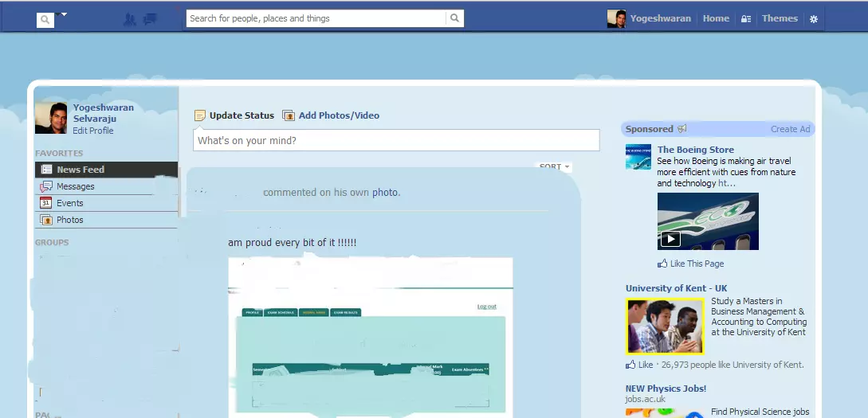This screenshot has height=418, width=868.
Task: Click thumbs-up icon under University of Kent ad
Action: pos(630,365)
